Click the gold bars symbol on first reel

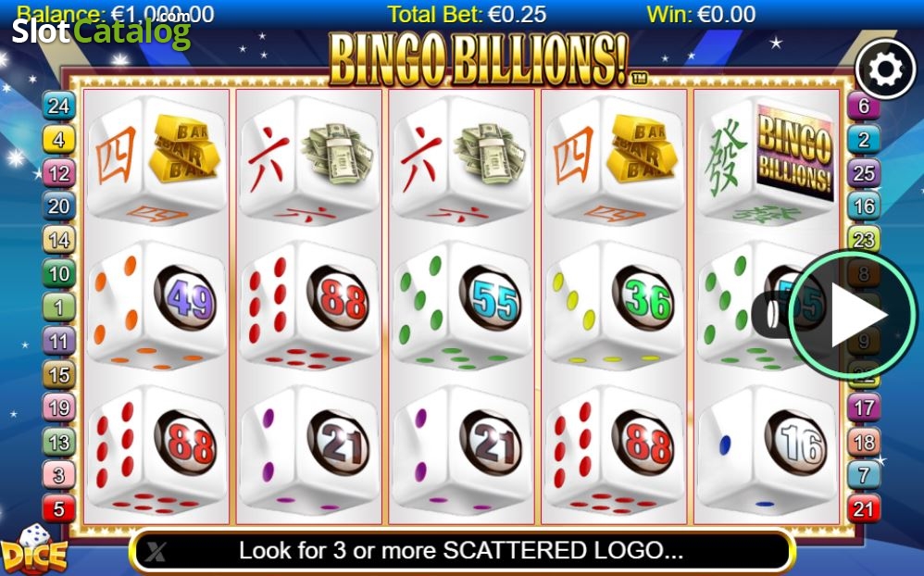tap(184, 147)
